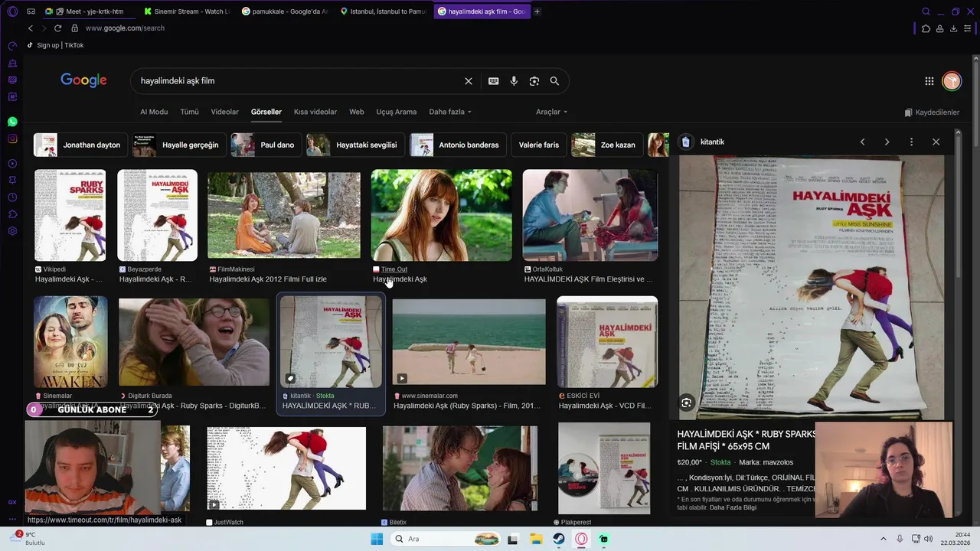Switch to the AI Modu tab
This screenshot has width=980, height=551.
(x=154, y=112)
